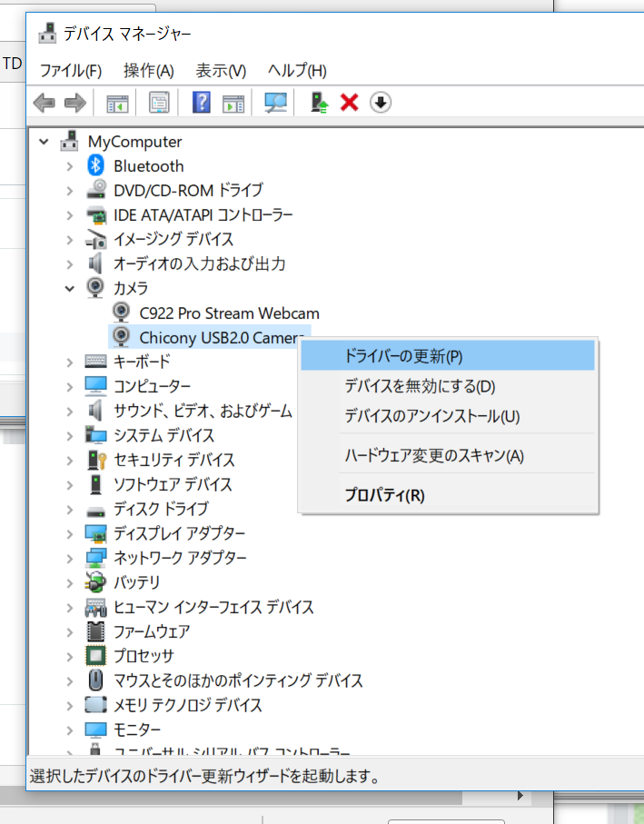Click the Forward arrow toolbar icon
Image resolution: width=644 pixels, height=824 pixels.
click(x=75, y=103)
